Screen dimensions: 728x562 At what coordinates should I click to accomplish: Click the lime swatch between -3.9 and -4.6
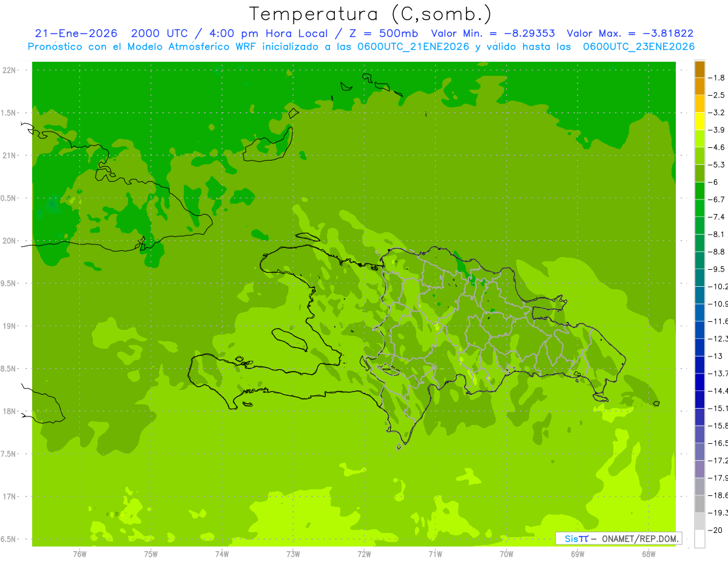[699, 139]
